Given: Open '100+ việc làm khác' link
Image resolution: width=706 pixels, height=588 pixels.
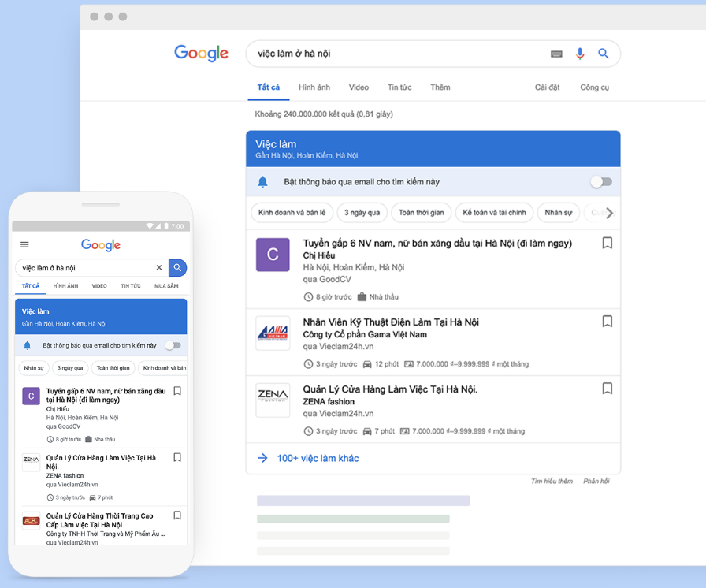Looking at the screenshot, I should click(318, 458).
